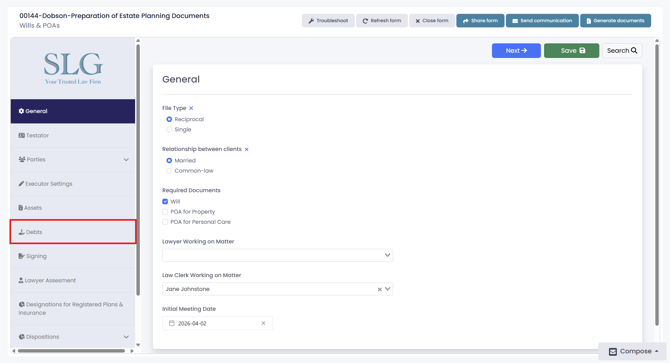Clear Relationship between clients selection
The image size is (670, 363).
[247, 149]
